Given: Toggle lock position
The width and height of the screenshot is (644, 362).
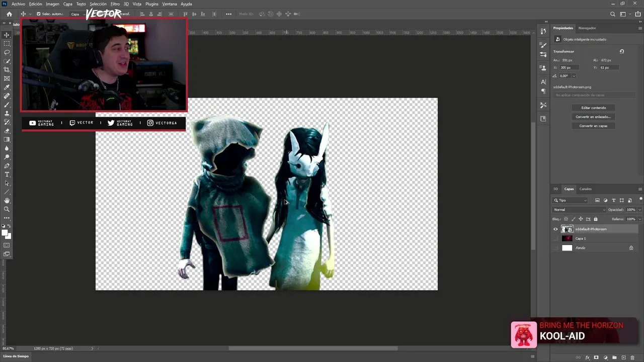Looking at the screenshot, I should [581, 219].
